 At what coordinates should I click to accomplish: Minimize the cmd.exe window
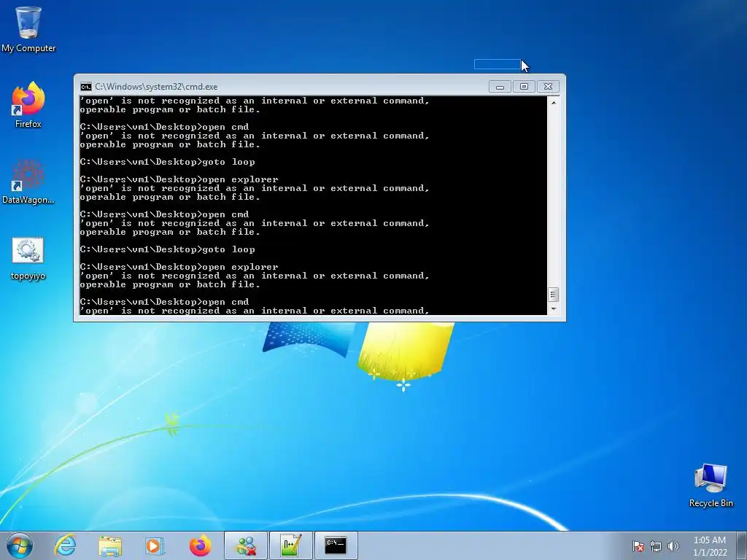[500, 87]
